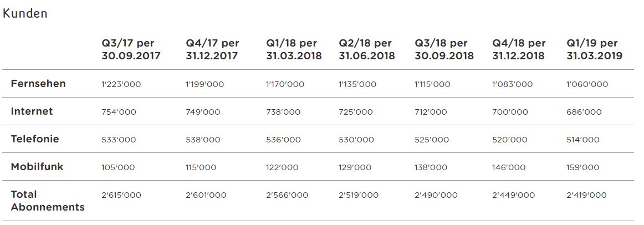Select the Q3/17 per 30.09.2017 column header
Viewport: 644px width, 225px height.
point(131,49)
